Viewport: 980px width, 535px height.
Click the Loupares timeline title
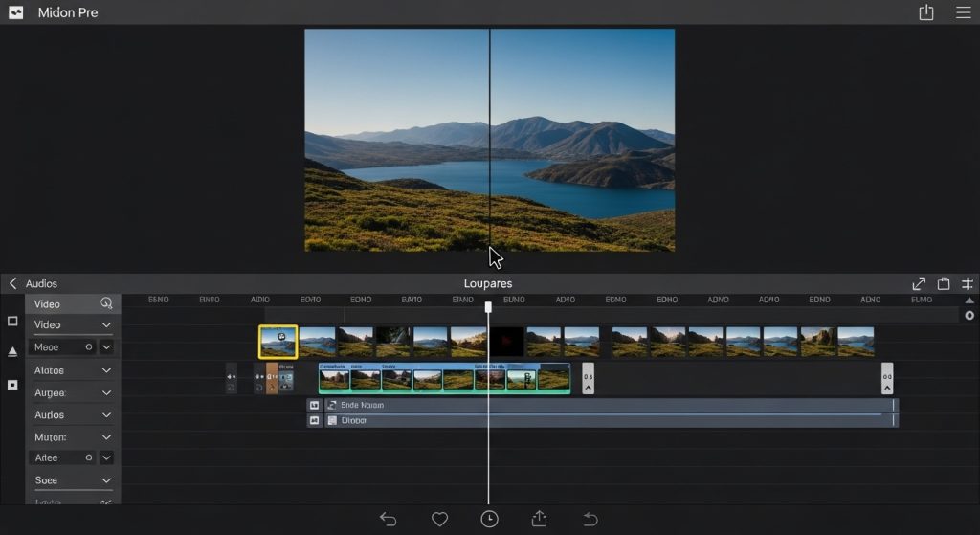coord(487,283)
